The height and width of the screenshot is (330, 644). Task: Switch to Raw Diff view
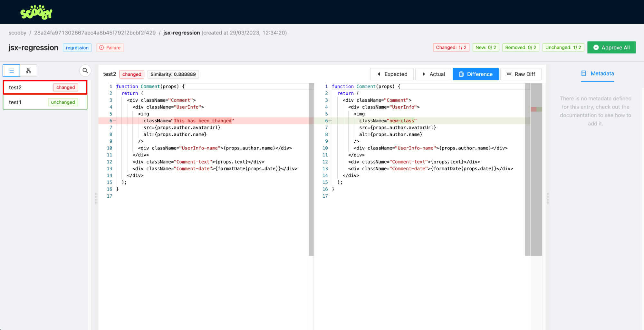tap(521, 74)
